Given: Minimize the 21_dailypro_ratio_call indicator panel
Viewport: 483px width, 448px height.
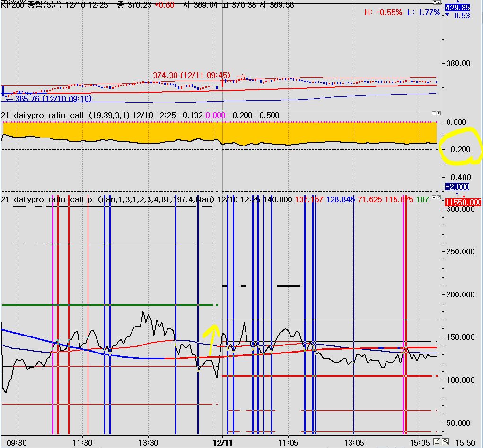Looking at the screenshot, I should point(434,113).
